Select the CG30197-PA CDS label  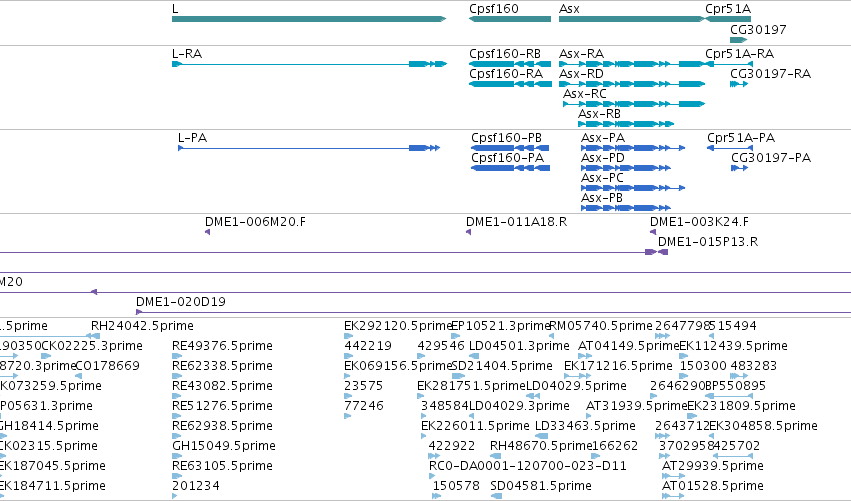click(x=771, y=158)
